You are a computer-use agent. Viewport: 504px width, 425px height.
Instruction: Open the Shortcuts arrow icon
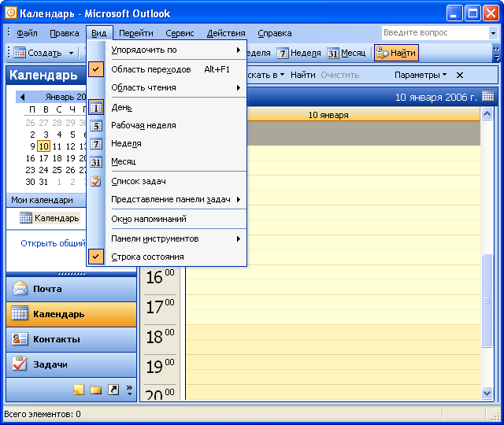[x=113, y=390]
